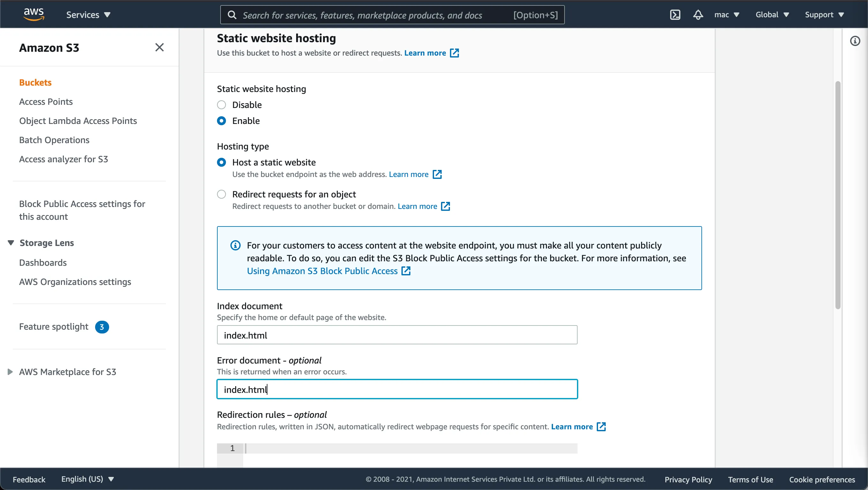The width and height of the screenshot is (868, 490).
Task: Expand AWS Marketplace for S3
Action: (10, 371)
